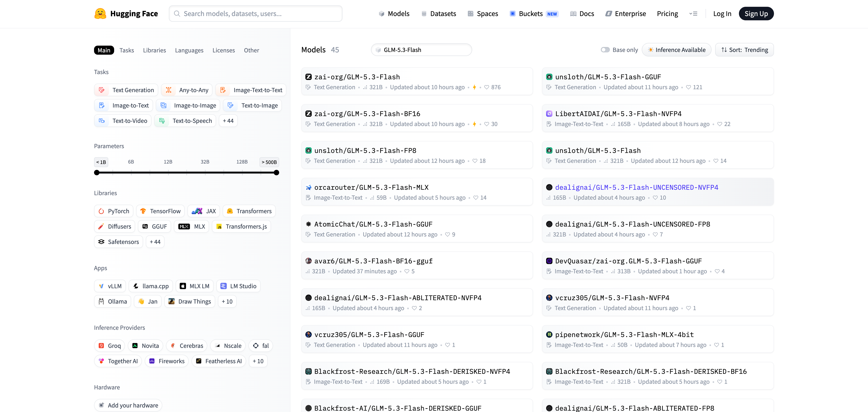Filter by Featherless AI provider
This screenshot has height=412, width=868.
point(219,361)
